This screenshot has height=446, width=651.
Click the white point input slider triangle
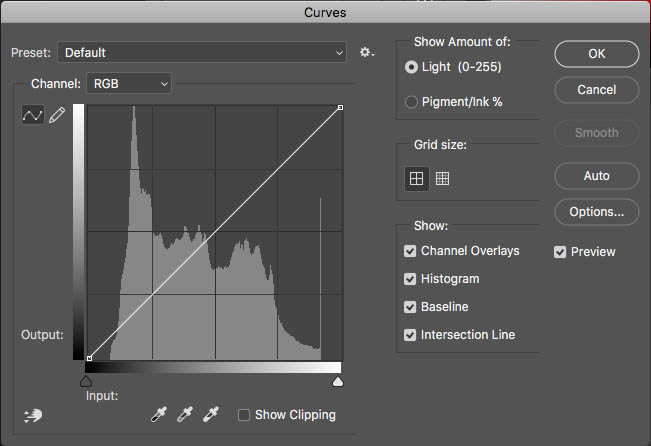click(338, 381)
